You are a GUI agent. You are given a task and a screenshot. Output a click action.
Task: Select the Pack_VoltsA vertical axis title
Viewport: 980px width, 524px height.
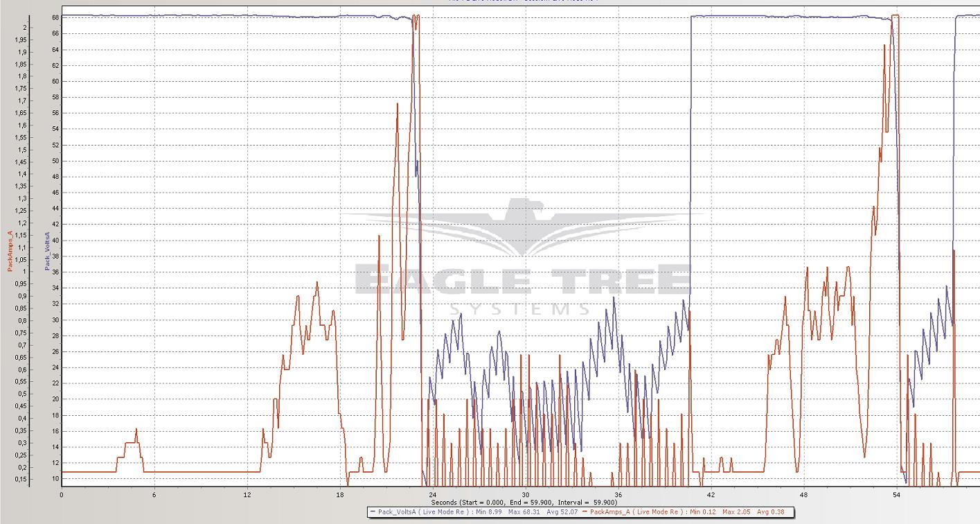tap(47, 251)
